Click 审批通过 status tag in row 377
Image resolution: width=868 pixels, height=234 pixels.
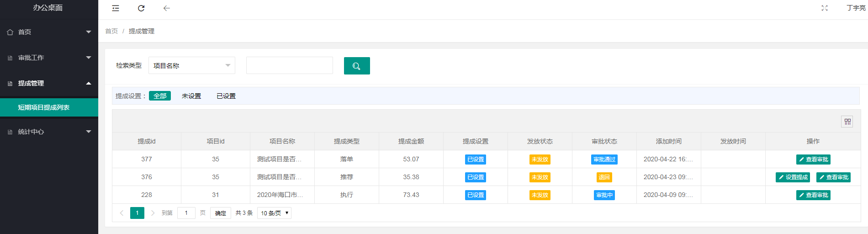(x=604, y=160)
